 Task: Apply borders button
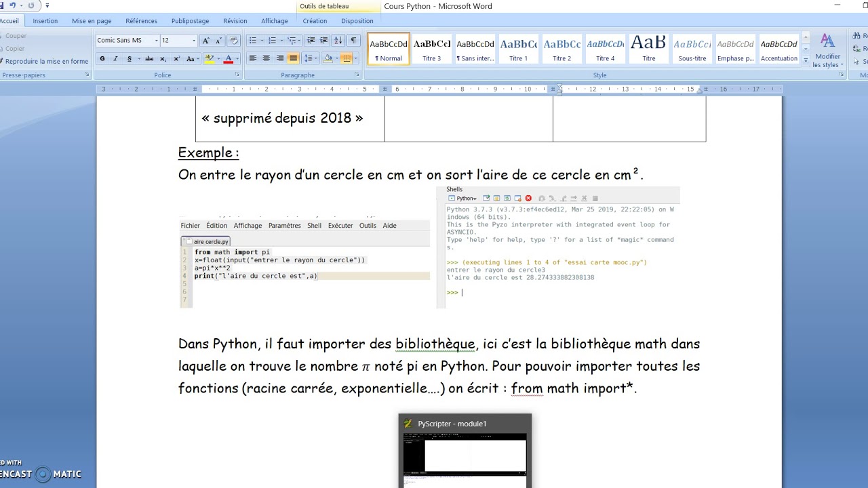[347, 58]
